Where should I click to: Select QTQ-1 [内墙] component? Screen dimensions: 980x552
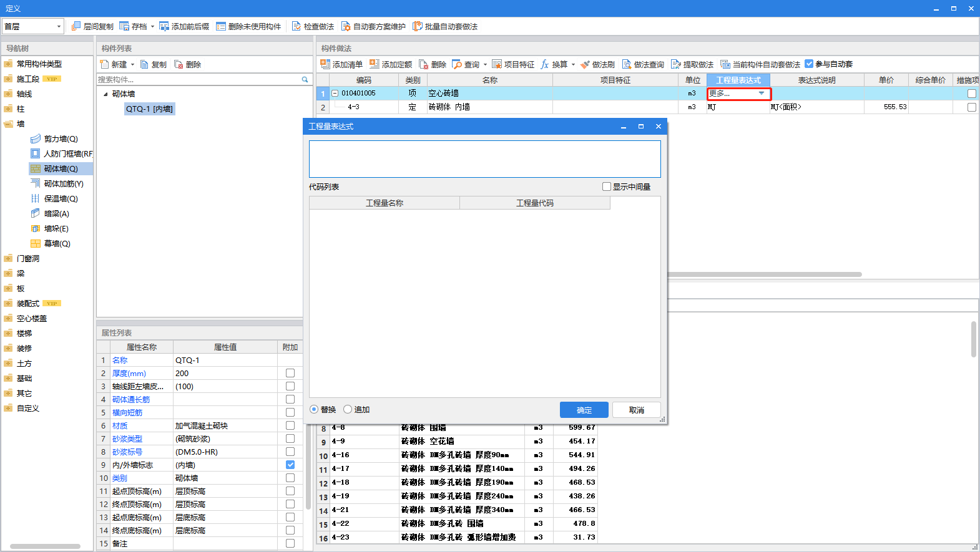[149, 109]
